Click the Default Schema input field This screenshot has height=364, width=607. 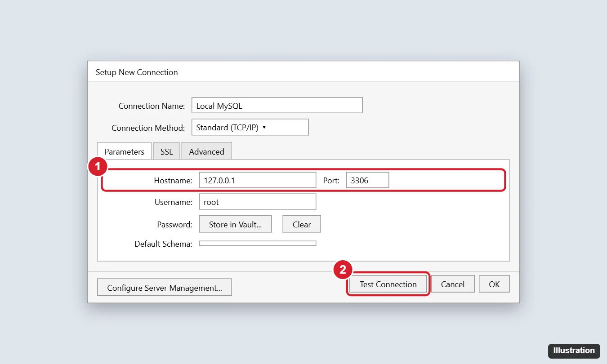click(257, 244)
